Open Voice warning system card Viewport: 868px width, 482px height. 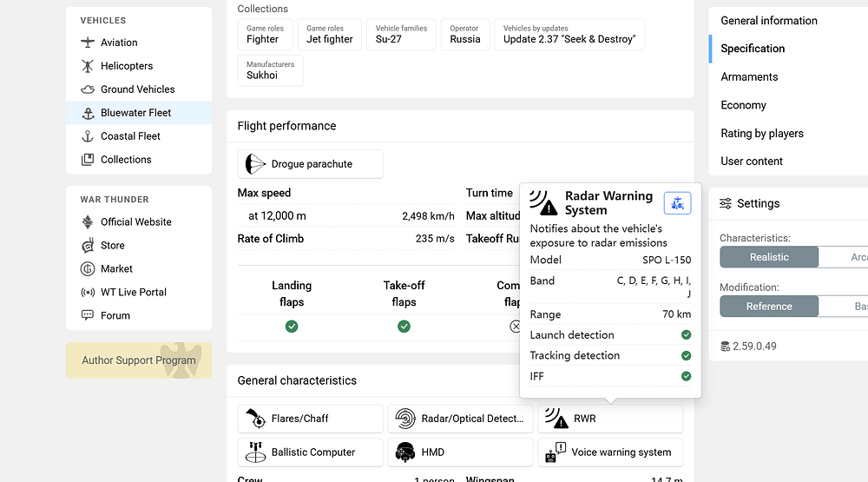[x=610, y=452]
